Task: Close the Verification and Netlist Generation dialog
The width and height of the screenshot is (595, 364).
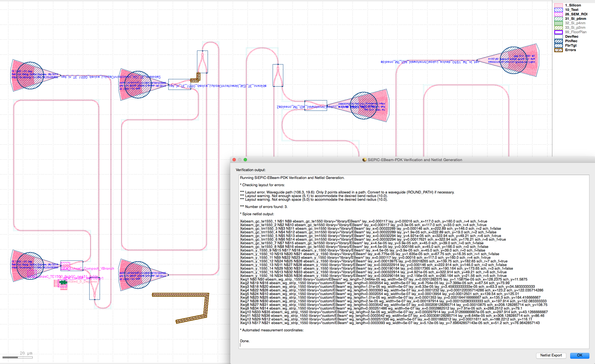Action: [234, 160]
